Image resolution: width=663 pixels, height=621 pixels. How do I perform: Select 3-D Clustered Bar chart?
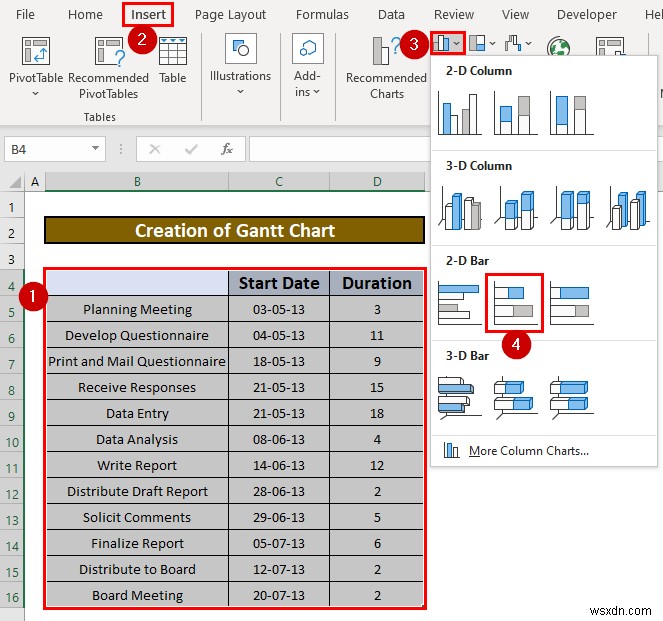coord(460,397)
